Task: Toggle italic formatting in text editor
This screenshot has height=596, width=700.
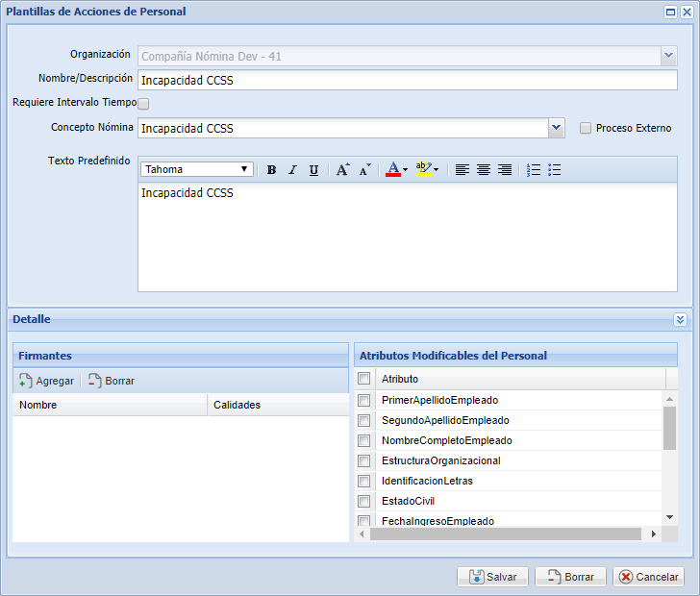Action: click(292, 169)
